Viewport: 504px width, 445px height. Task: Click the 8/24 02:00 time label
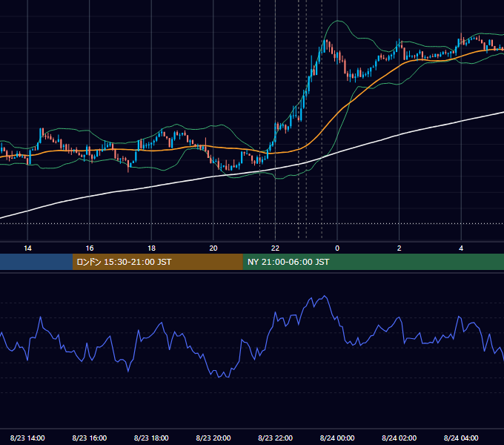click(399, 438)
